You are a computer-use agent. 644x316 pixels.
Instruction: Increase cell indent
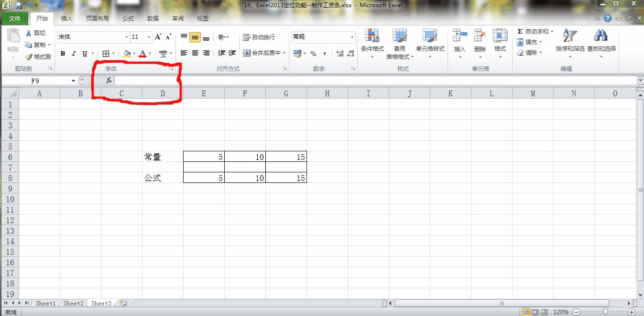[x=232, y=53]
